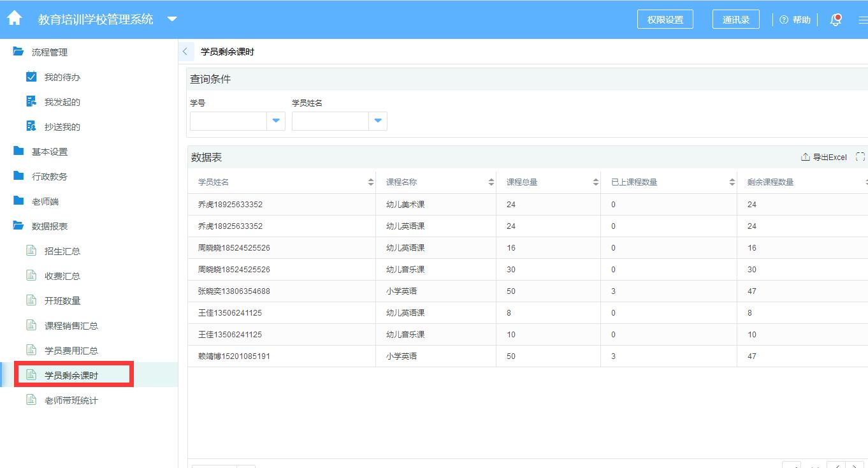Click the 查询条件 panel heading
This screenshot has height=468, width=868.
(210, 80)
